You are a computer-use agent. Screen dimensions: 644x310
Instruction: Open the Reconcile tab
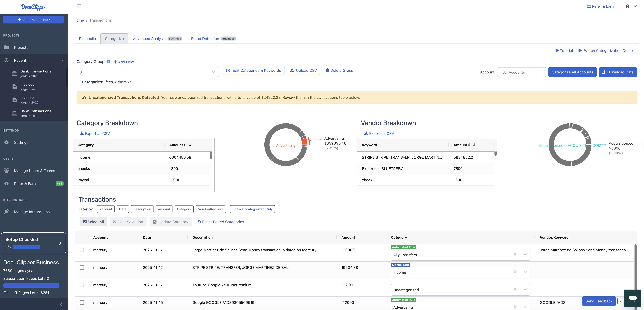pos(87,38)
